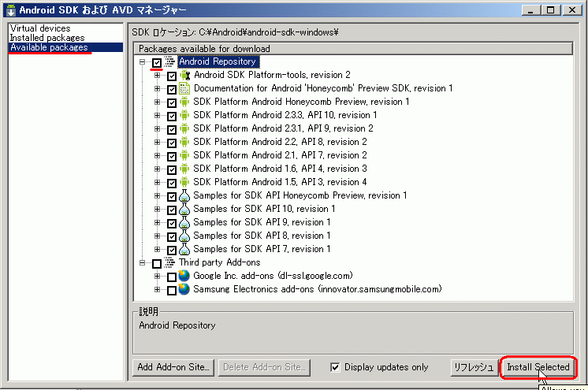Select the Android Repository row label
This screenshot has height=390, width=588.
[218, 61]
